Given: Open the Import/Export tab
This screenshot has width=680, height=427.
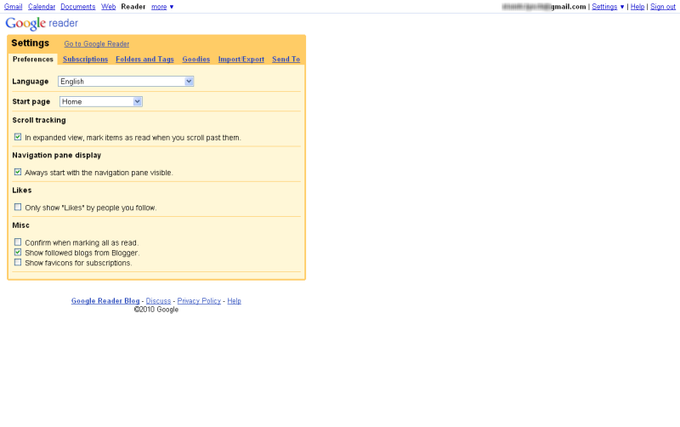Looking at the screenshot, I should point(241,59).
